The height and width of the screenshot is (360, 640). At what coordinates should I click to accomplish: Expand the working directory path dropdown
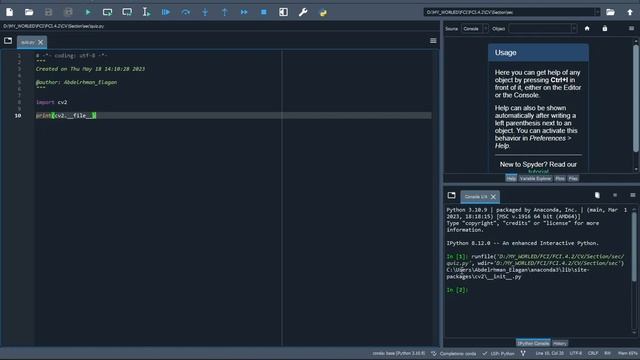[597, 12]
